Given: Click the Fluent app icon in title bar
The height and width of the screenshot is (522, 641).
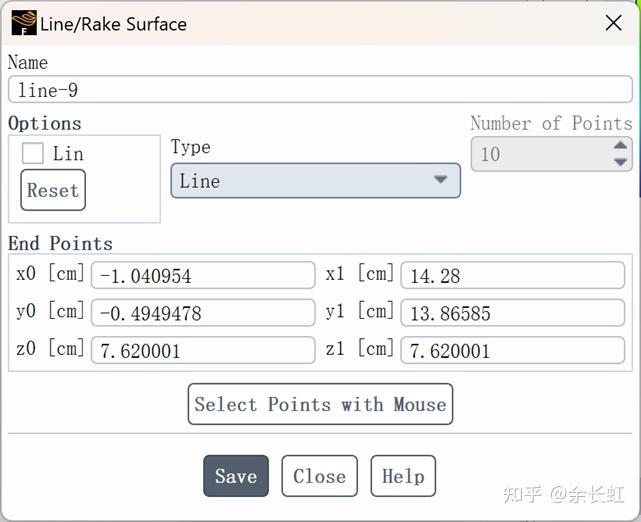Looking at the screenshot, I should (x=24, y=23).
